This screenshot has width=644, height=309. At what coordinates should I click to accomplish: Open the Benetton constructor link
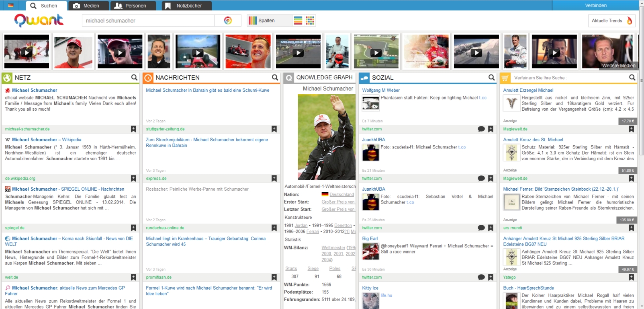coord(343,226)
